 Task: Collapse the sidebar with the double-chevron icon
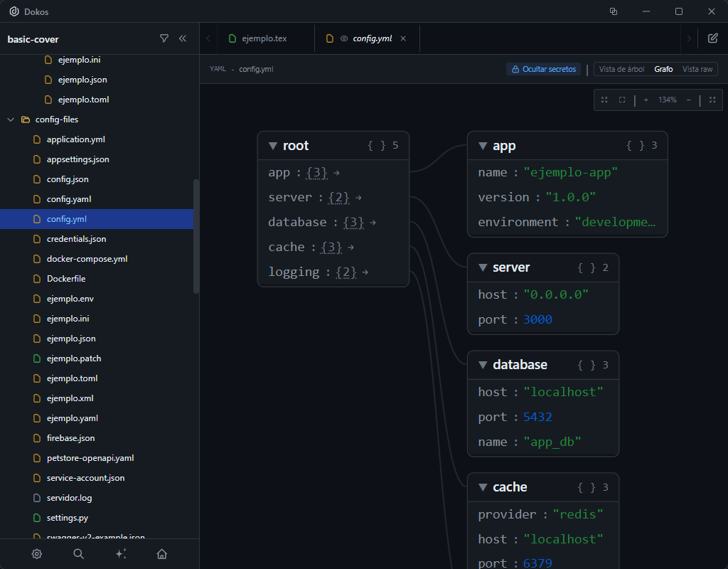(183, 38)
